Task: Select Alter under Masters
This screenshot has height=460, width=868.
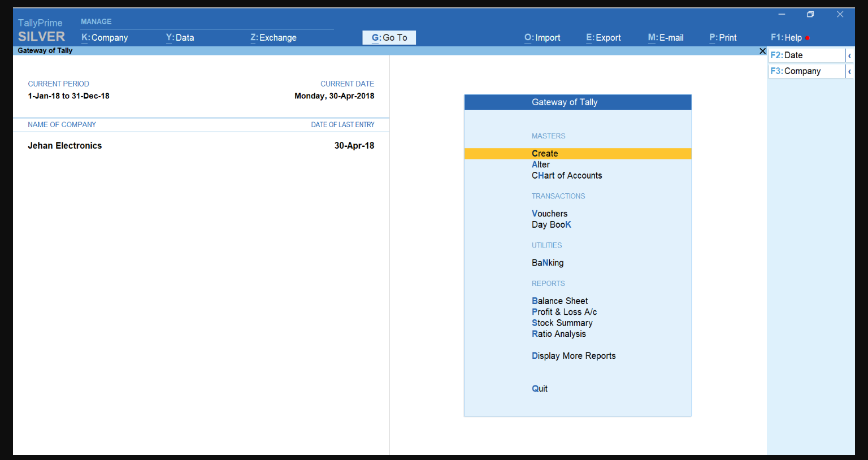Action: click(540, 165)
